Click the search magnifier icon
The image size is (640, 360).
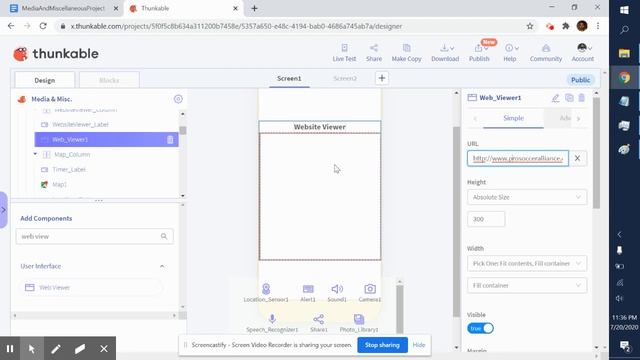tap(164, 236)
